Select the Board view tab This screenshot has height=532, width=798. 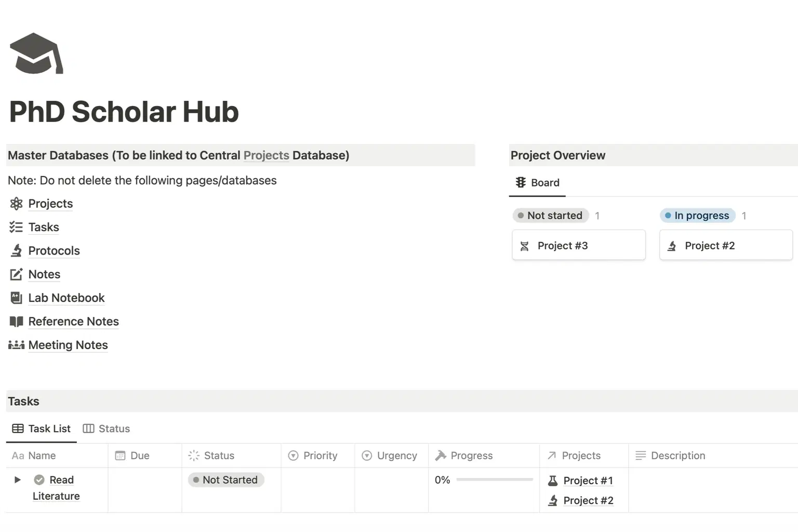538,183
